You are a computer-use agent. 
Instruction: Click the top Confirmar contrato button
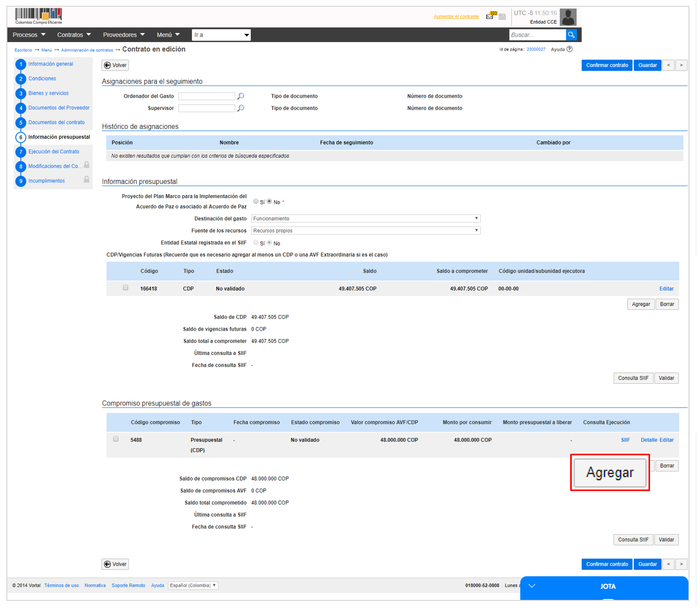click(607, 65)
